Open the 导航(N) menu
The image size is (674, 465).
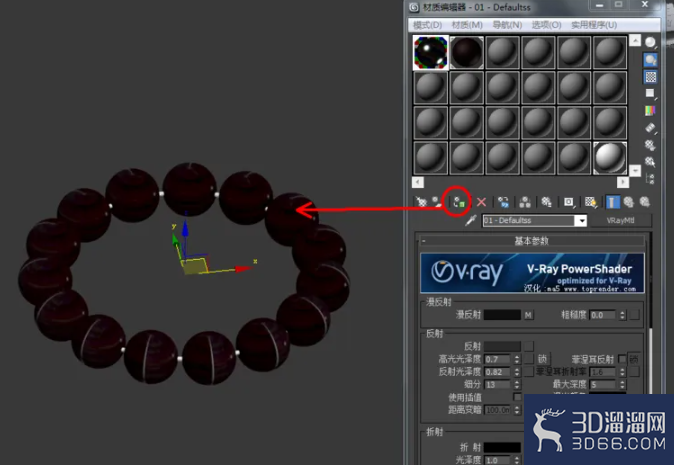point(507,25)
